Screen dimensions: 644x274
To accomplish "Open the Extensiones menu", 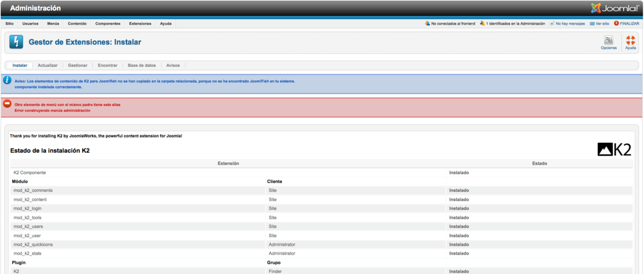I will point(140,24).
